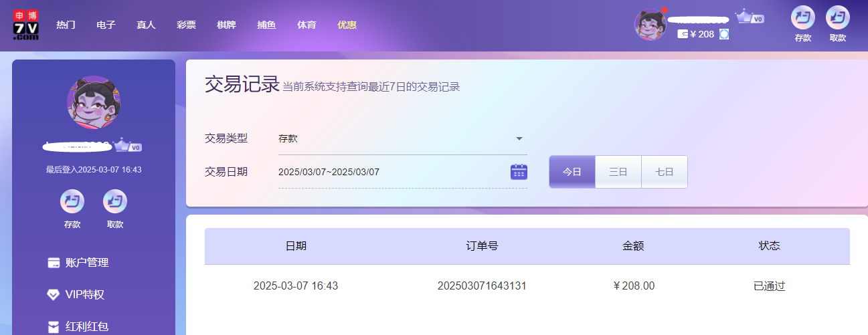The height and width of the screenshot is (335, 868).
Task: Switch date range to 三日
Action: click(618, 172)
